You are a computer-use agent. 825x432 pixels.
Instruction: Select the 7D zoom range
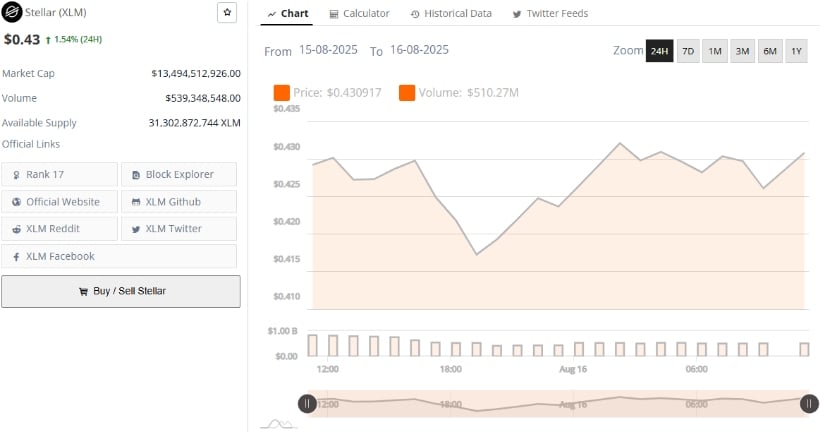click(x=688, y=51)
